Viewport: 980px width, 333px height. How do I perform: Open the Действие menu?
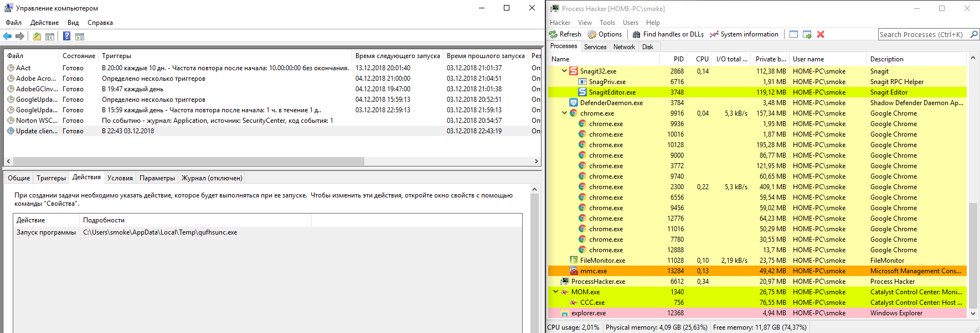(44, 23)
